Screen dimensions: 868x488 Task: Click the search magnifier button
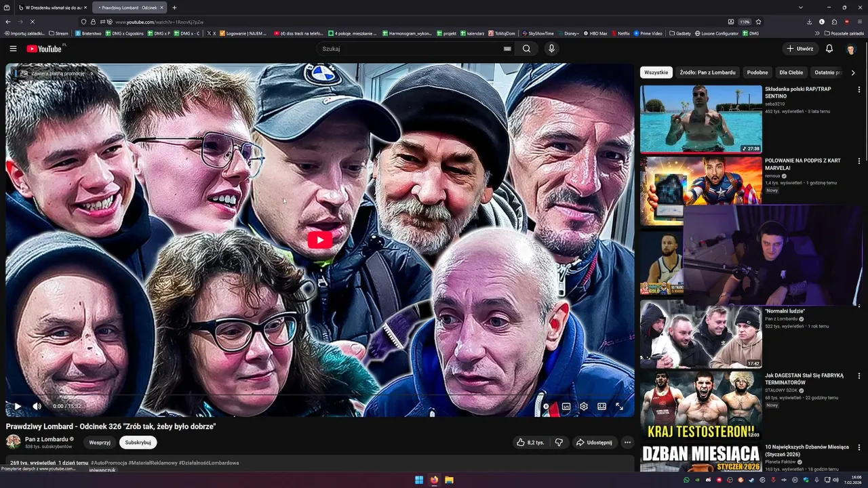pos(526,49)
